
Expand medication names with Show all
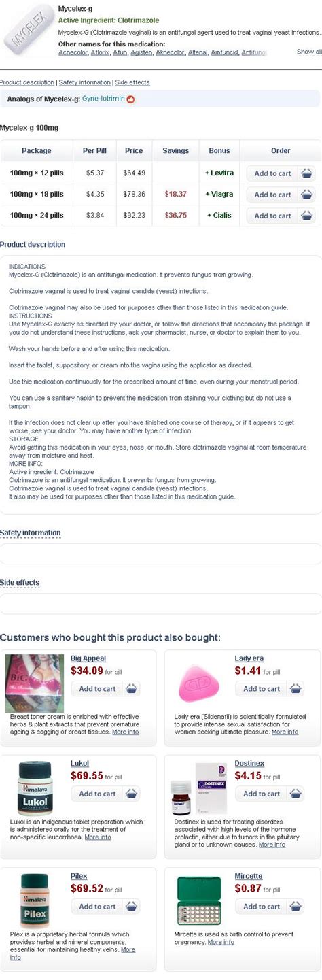coord(309,52)
